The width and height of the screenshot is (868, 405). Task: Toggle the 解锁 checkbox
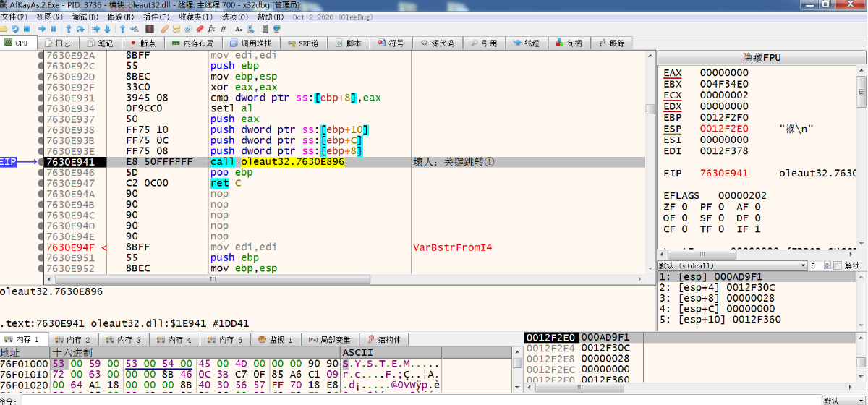tap(838, 265)
